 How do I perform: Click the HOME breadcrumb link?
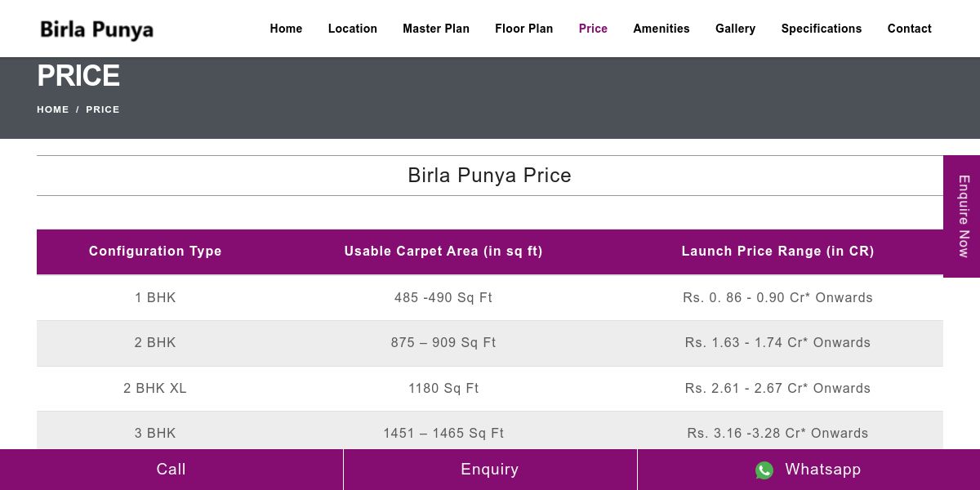[53, 109]
